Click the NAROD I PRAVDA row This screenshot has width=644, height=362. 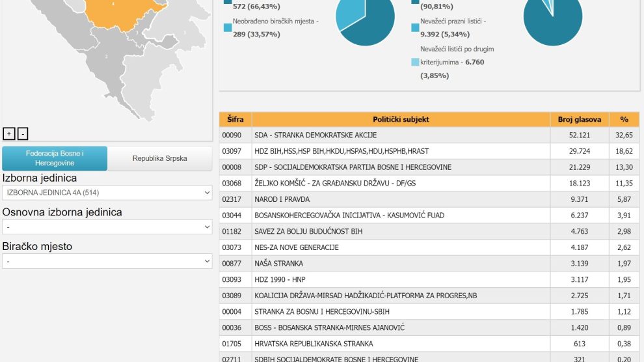tap(401, 199)
